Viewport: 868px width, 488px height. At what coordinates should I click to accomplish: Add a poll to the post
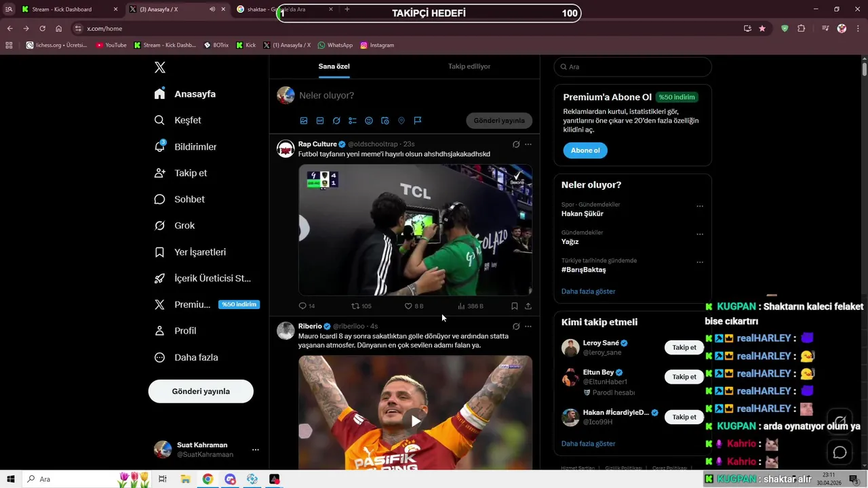tap(353, 121)
